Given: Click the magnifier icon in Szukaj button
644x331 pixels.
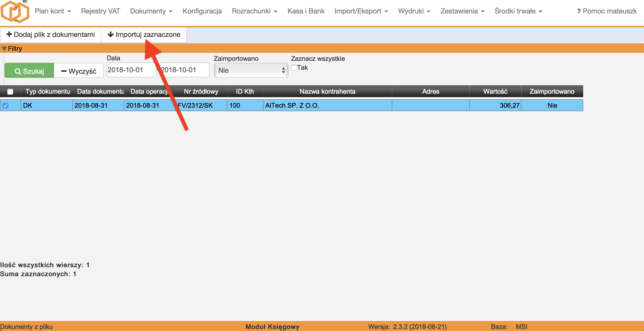Looking at the screenshot, I should [18, 71].
